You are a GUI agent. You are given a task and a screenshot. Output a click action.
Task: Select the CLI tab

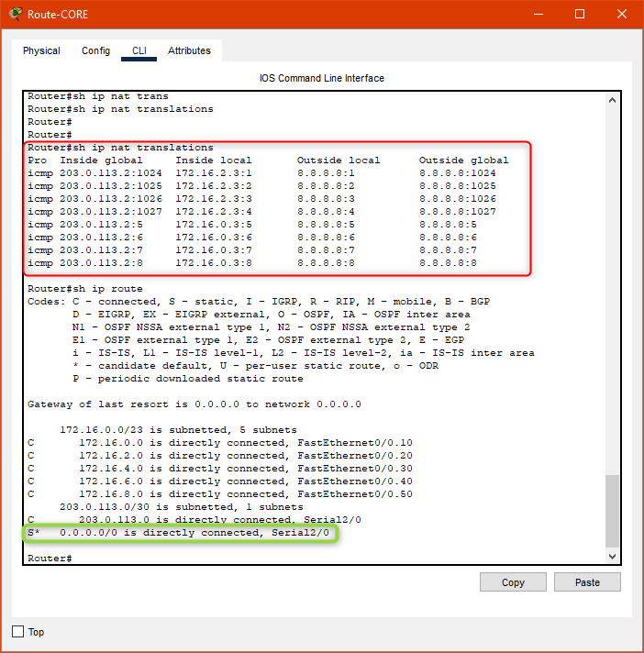139,50
